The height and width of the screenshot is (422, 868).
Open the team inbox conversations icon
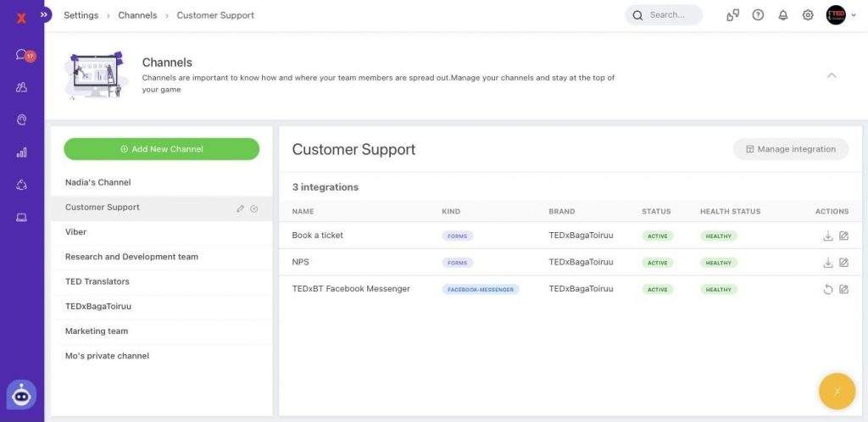(x=22, y=55)
